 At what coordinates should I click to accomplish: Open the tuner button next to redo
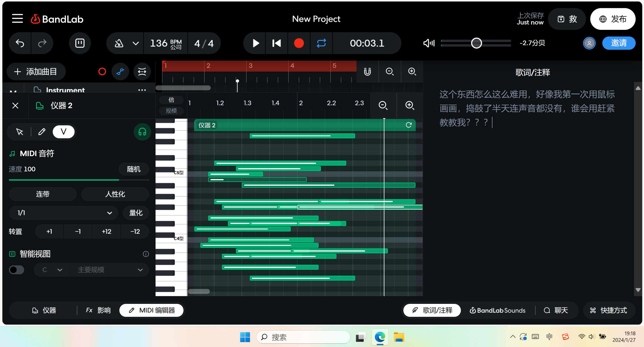click(80, 43)
